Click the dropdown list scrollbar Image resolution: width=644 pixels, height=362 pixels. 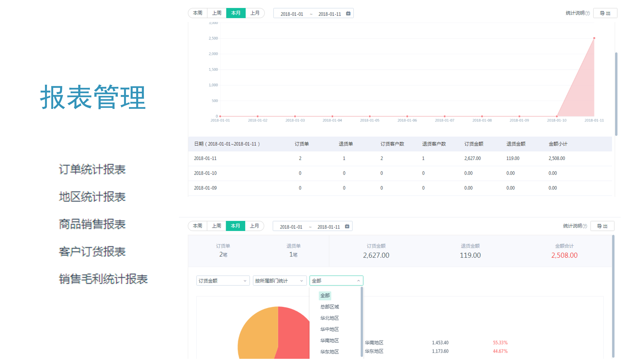(x=362, y=322)
